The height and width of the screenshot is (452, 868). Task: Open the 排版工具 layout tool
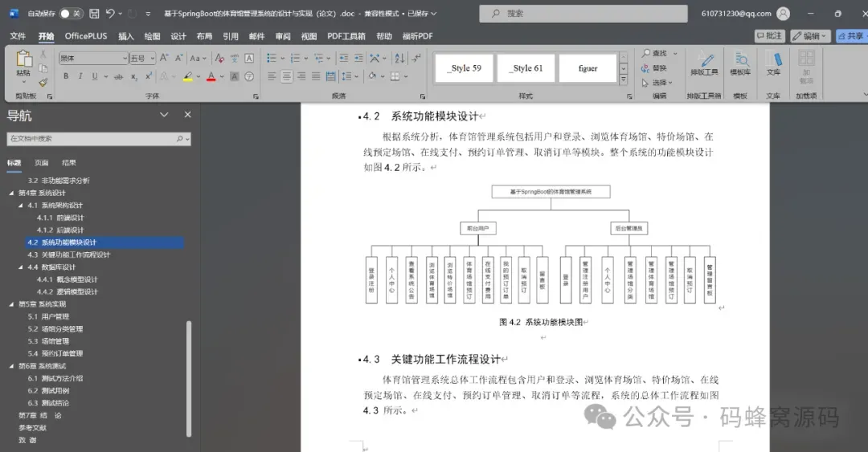tap(704, 64)
